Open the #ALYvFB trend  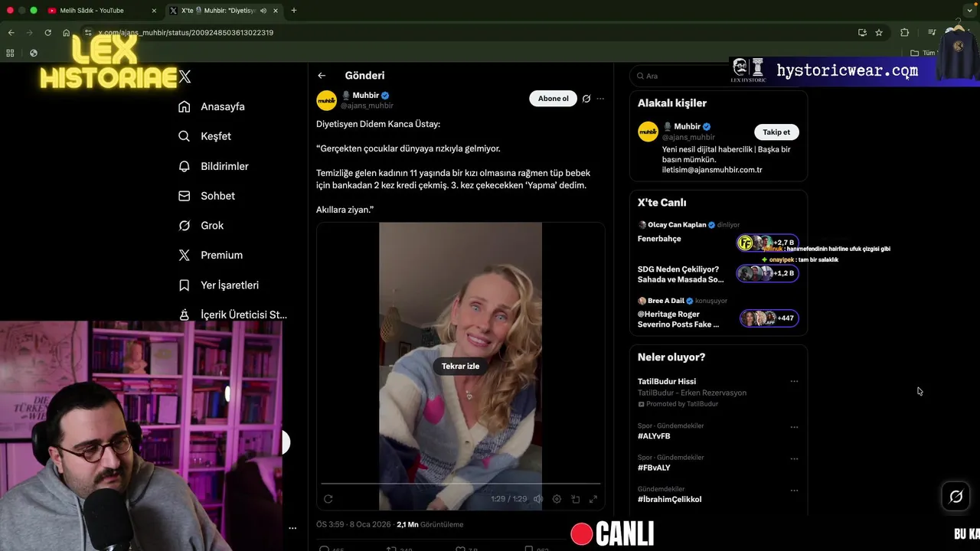tap(654, 436)
